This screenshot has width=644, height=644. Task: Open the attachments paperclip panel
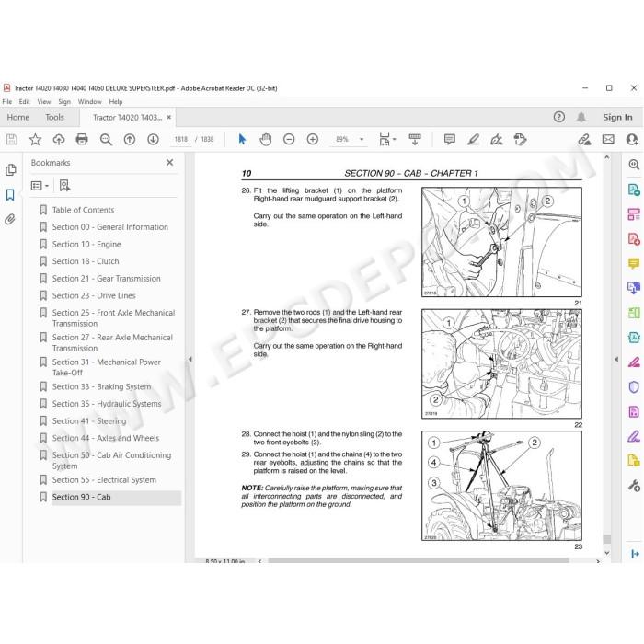point(10,219)
